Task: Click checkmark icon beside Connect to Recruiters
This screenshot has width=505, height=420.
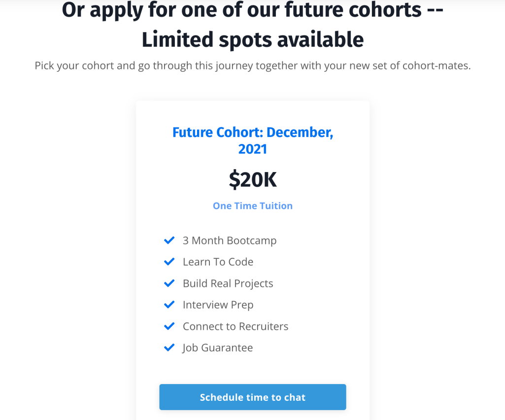Action: click(x=169, y=326)
